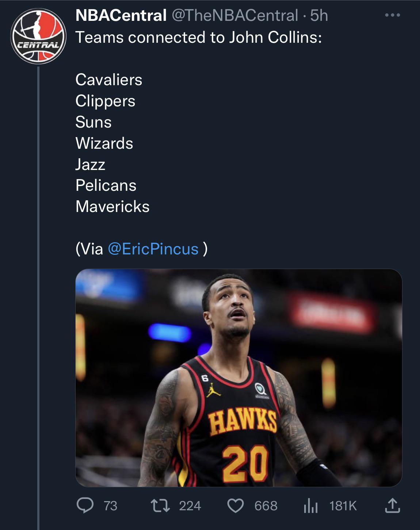Like the tweet with the heart icon

point(236,506)
